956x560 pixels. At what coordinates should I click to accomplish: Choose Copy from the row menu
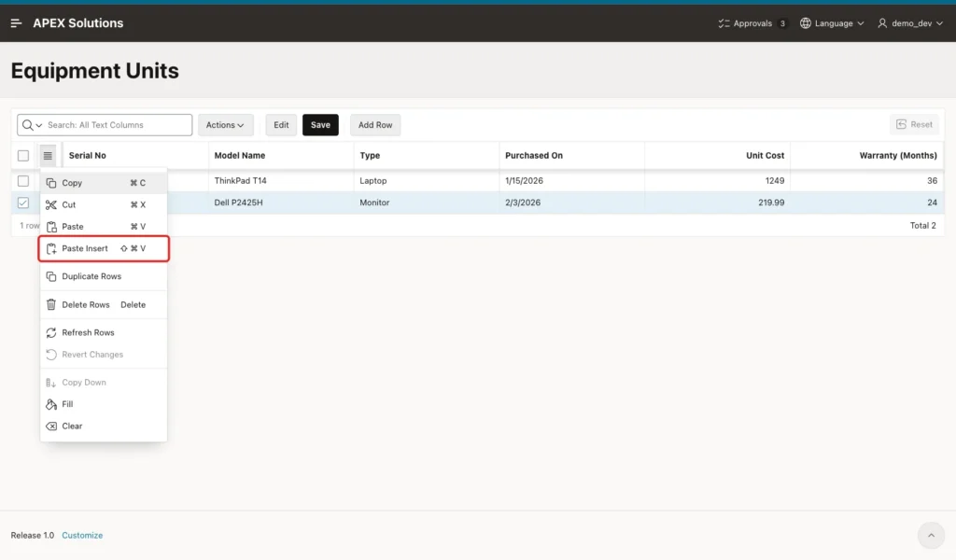click(104, 183)
